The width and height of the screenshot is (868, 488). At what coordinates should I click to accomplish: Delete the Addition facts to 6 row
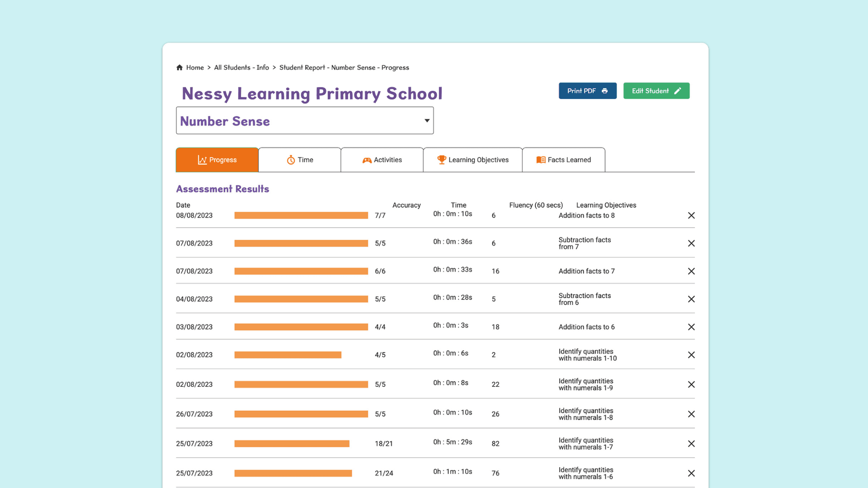pos(691,327)
